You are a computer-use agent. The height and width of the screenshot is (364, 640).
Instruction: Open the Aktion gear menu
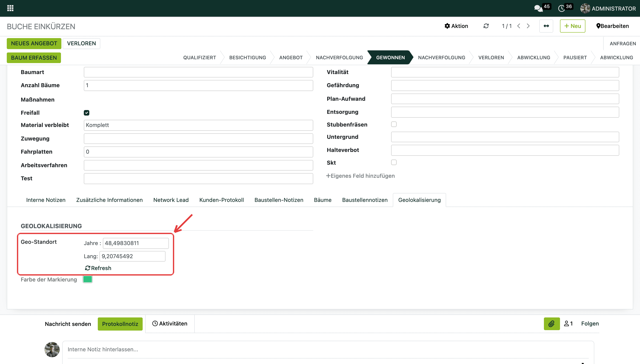tap(456, 26)
